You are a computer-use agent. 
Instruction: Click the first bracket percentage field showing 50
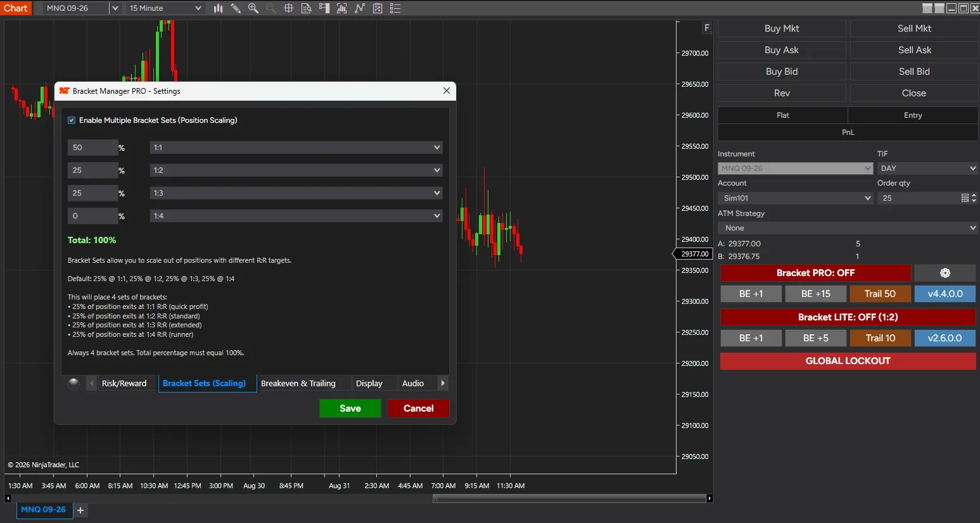[92, 148]
